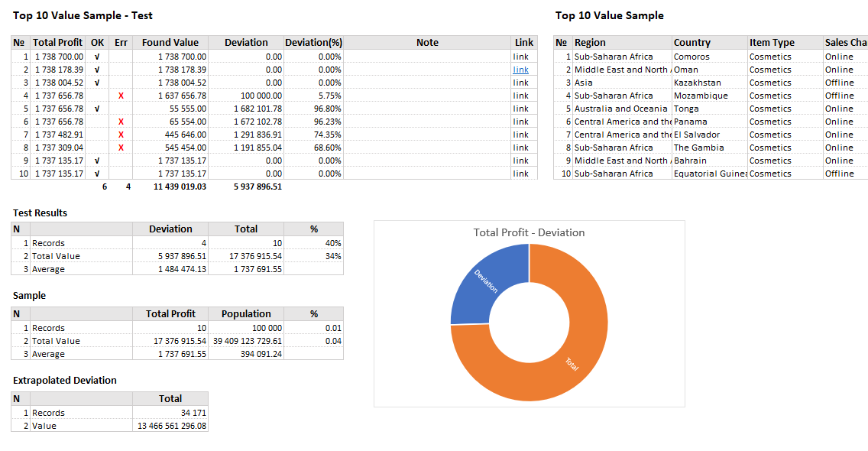Select the total profit cell '1 737 309.04'
This screenshot has height=451, width=868.
click(57, 148)
